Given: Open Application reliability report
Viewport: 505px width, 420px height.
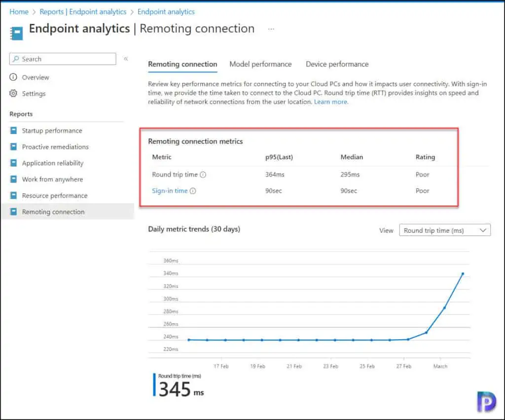Looking at the screenshot, I should tap(52, 163).
